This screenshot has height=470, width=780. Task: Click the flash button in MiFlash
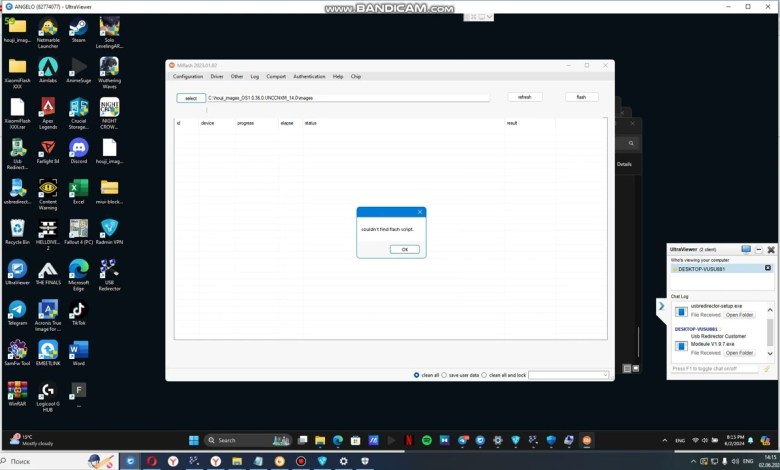(581, 97)
